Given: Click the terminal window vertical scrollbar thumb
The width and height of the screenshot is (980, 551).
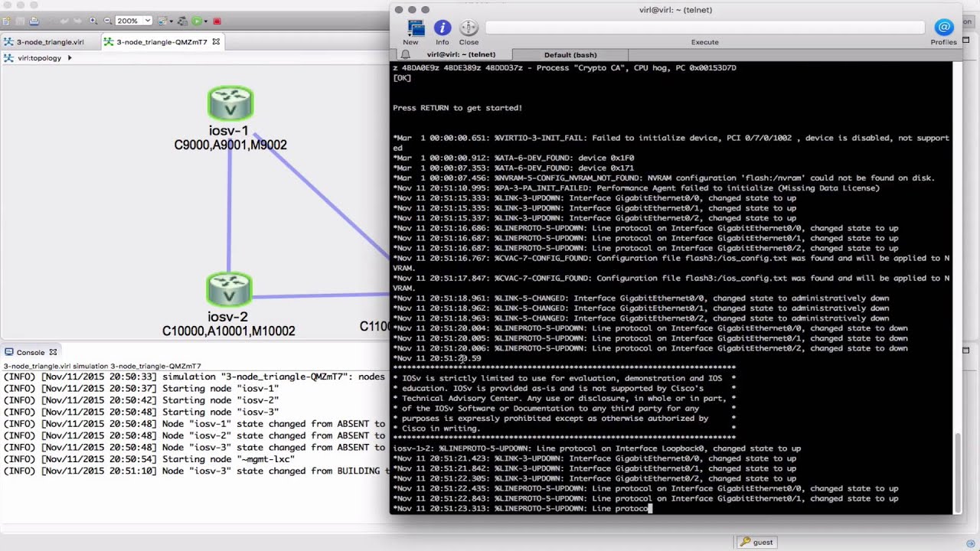Looking at the screenshot, I should [x=957, y=472].
